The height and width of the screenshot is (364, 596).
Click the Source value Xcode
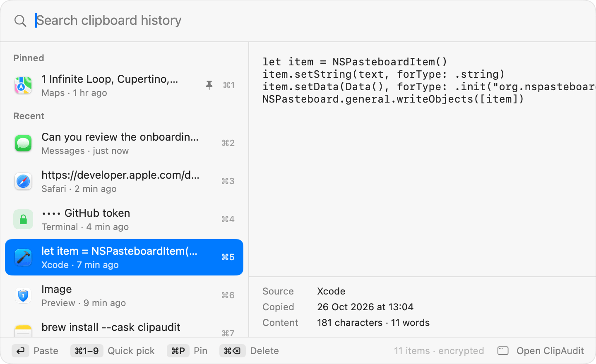[x=331, y=291]
